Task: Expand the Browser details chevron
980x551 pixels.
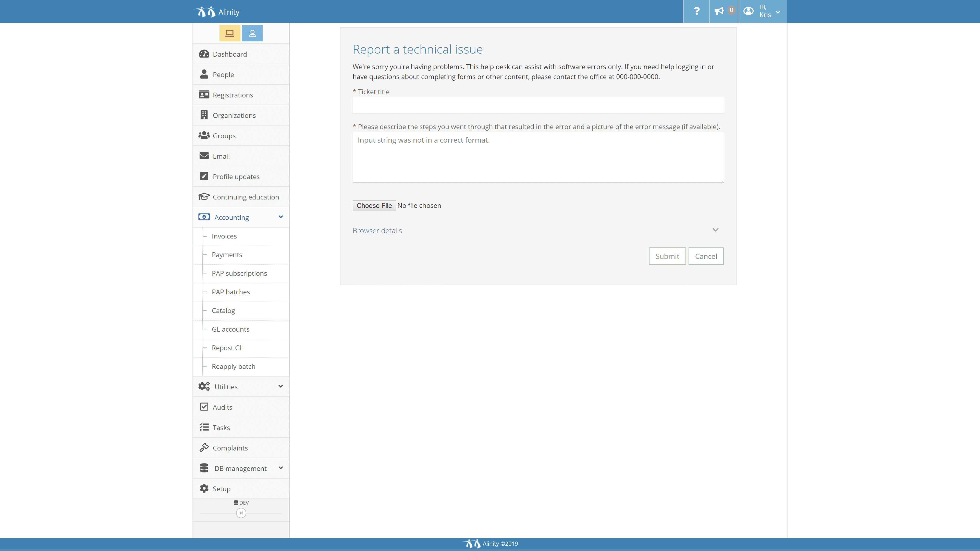Action: point(715,230)
